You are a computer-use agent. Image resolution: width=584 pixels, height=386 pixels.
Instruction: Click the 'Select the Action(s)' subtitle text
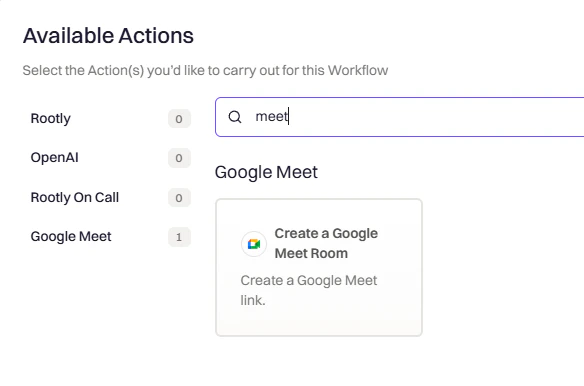[x=205, y=70]
